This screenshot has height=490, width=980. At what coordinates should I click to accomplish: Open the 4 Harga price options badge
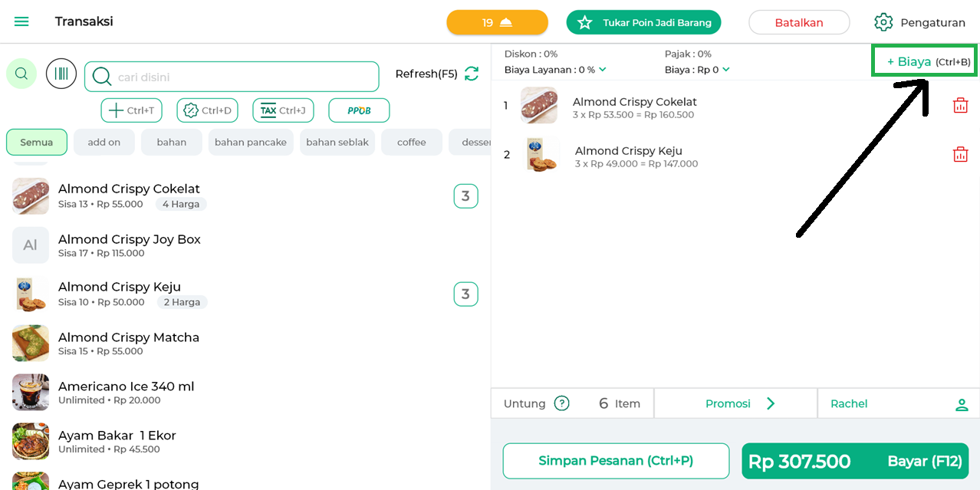(181, 204)
